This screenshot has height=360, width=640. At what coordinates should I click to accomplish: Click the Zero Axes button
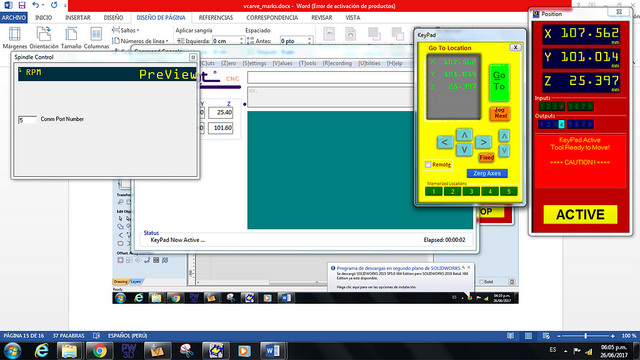click(x=487, y=173)
